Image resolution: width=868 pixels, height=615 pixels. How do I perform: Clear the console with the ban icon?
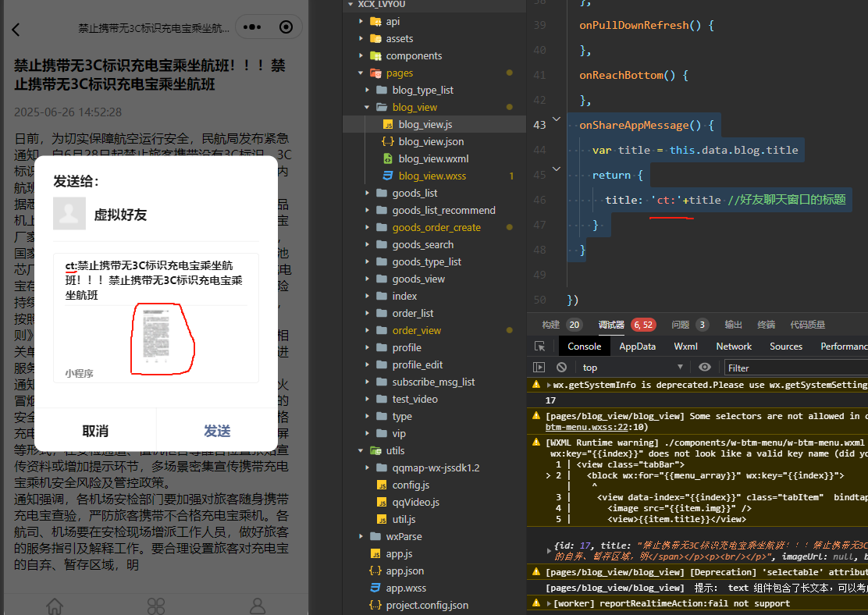click(561, 368)
